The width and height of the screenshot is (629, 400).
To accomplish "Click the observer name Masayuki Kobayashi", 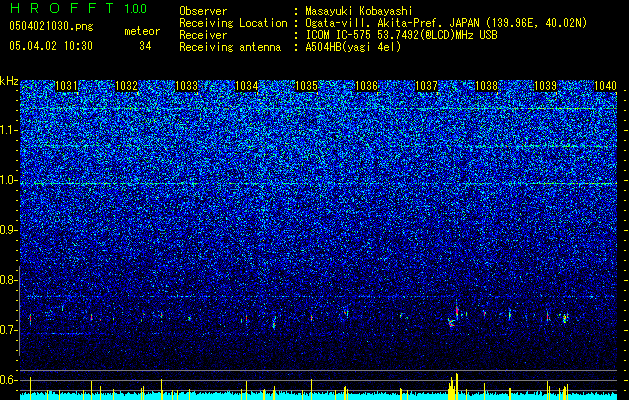I will [x=359, y=11].
